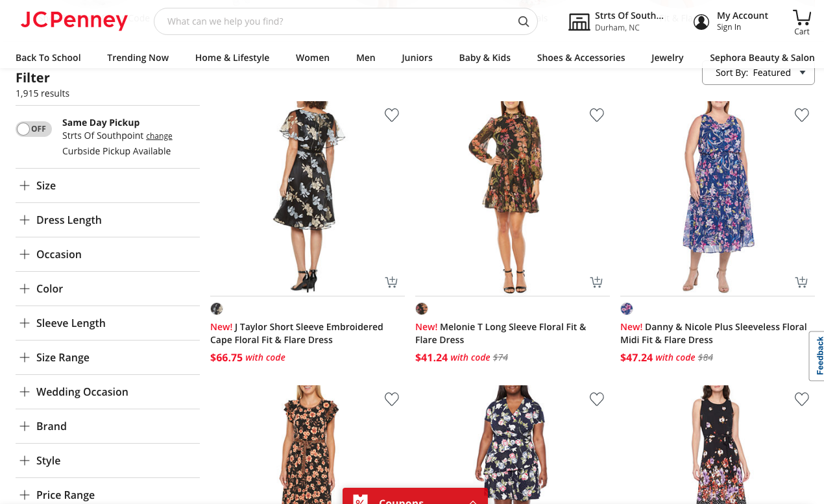Click heart on black sleeveless border dress
The width and height of the screenshot is (824, 504).
(x=802, y=399)
